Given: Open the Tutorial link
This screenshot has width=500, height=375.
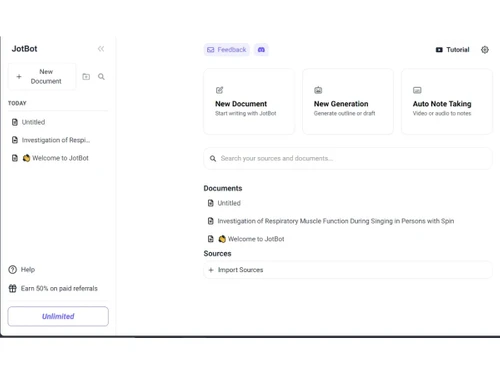Looking at the screenshot, I should point(453,50).
